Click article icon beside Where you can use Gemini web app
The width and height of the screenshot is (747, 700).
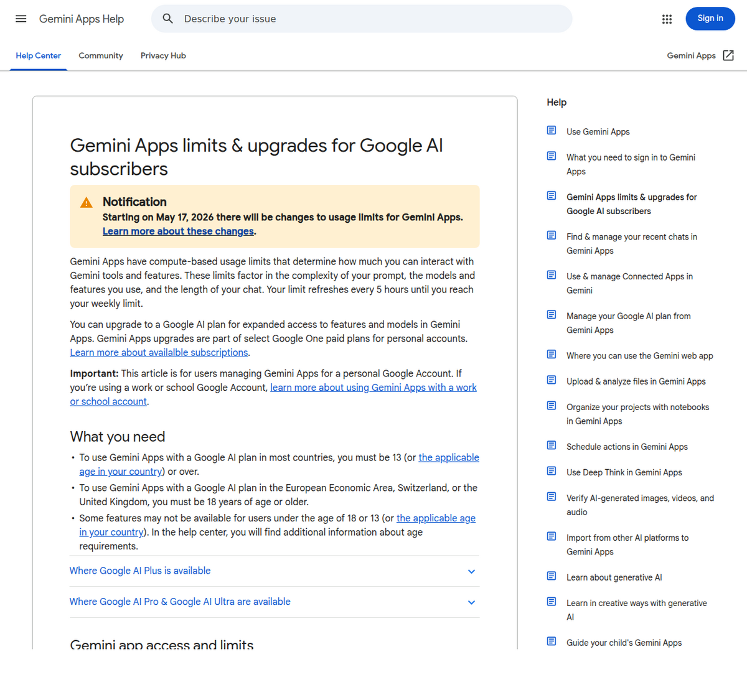coord(552,355)
